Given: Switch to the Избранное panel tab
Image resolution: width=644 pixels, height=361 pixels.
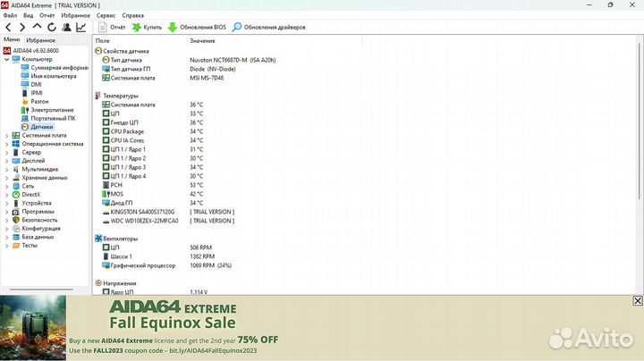Looking at the screenshot, I should (40, 40).
